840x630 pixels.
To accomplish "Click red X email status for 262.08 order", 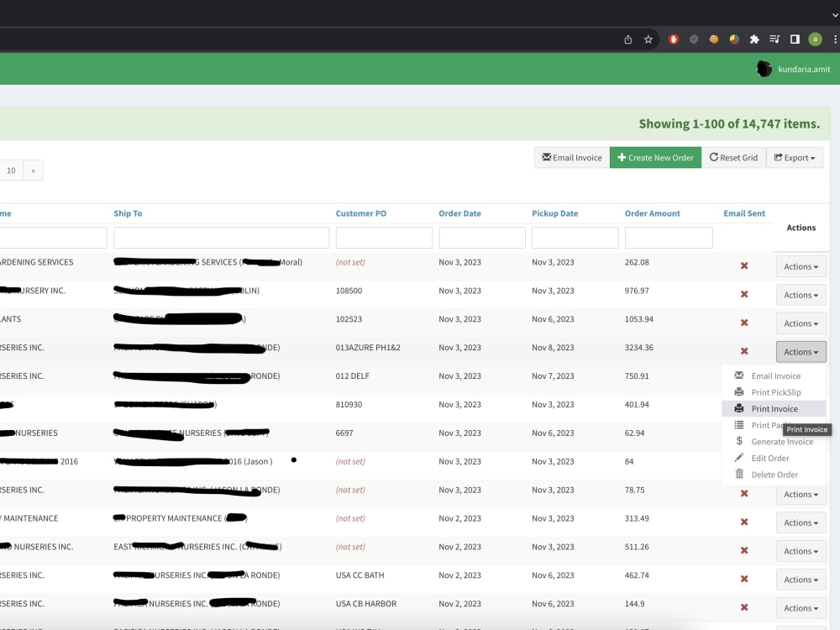I will tap(744, 265).
